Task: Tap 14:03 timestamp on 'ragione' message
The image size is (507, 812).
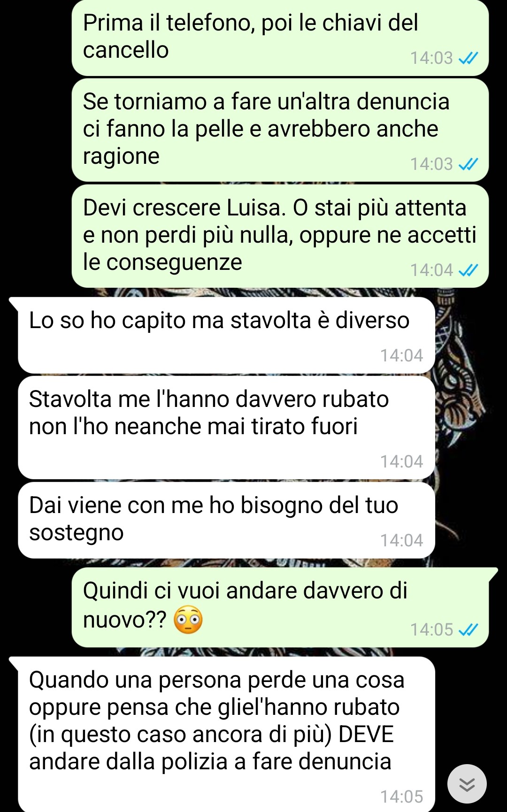Action: (431, 164)
